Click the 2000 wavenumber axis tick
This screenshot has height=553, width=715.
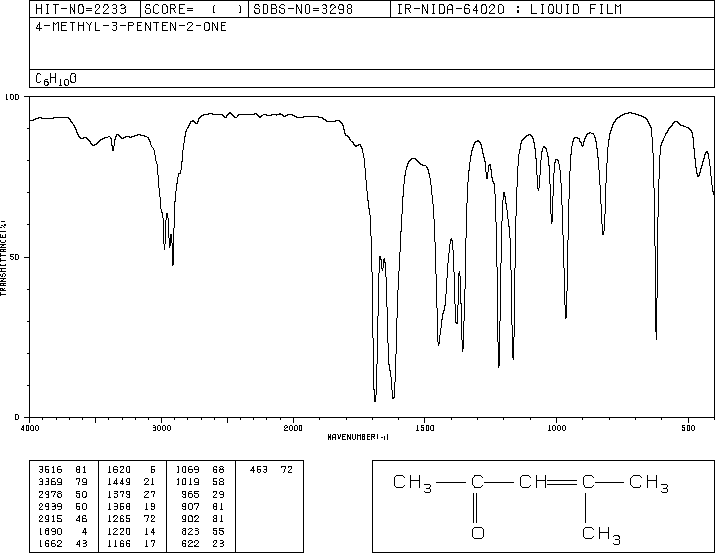click(x=293, y=428)
